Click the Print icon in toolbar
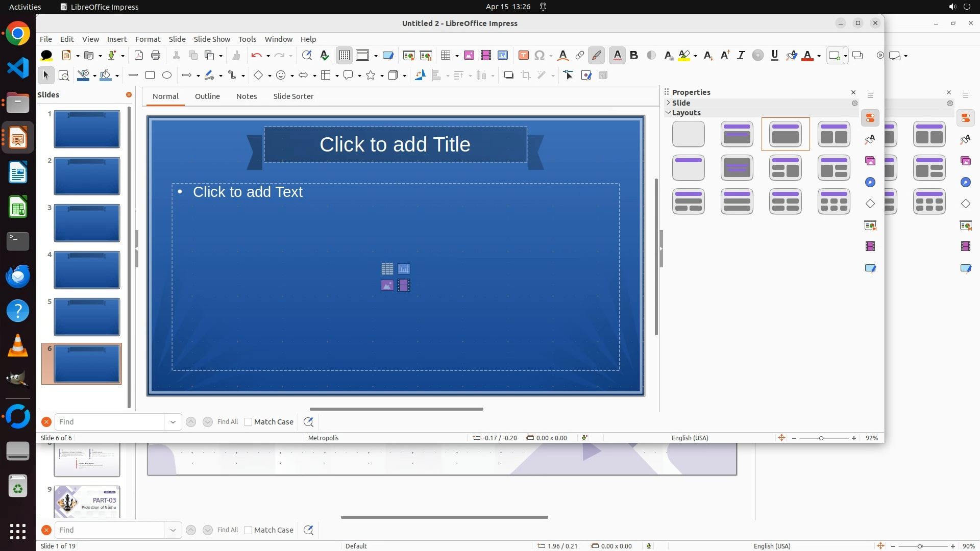The height and width of the screenshot is (551, 980). coord(156,56)
